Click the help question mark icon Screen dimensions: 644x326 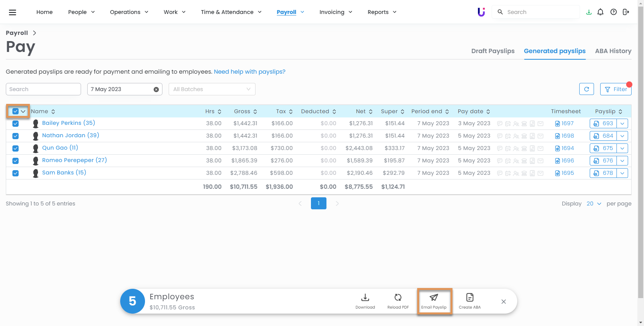click(x=613, y=12)
